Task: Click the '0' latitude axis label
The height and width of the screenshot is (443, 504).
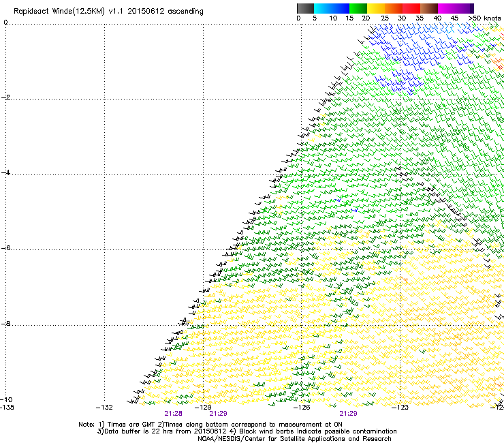Action: [5, 22]
